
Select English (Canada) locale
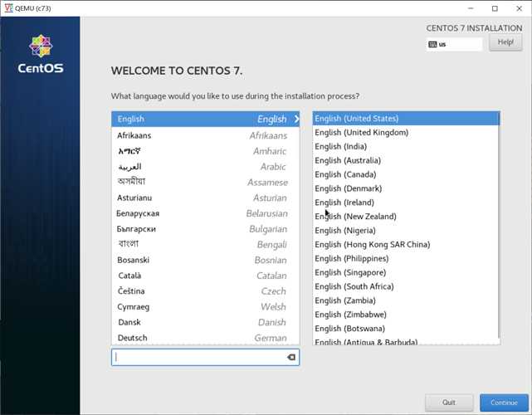pyautogui.click(x=406, y=174)
